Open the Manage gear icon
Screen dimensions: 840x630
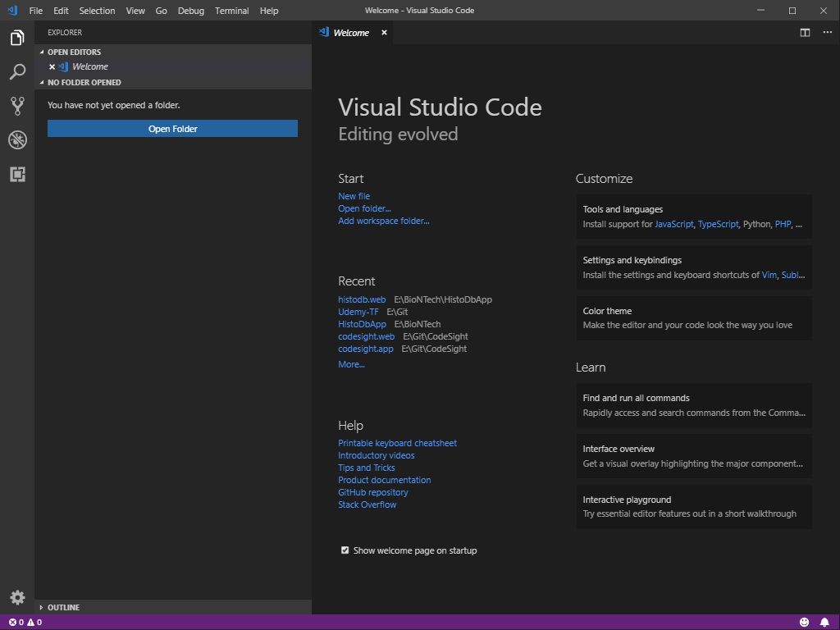click(17, 597)
